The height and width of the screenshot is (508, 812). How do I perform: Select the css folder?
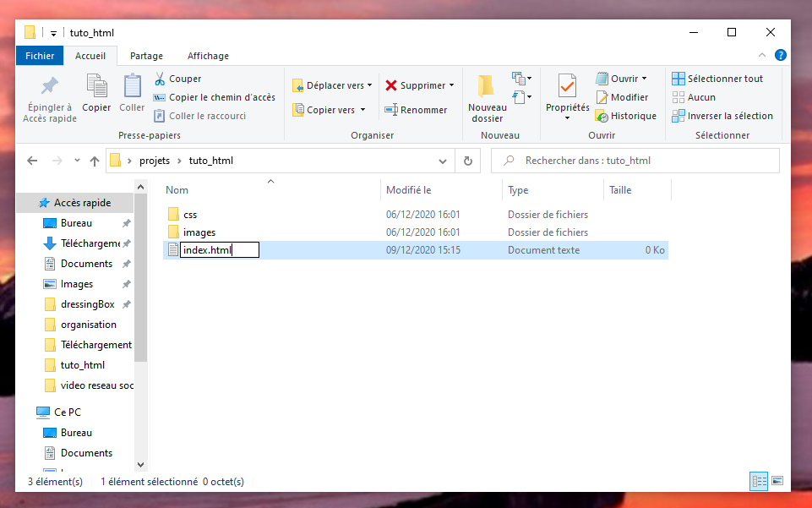click(x=190, y=215)
